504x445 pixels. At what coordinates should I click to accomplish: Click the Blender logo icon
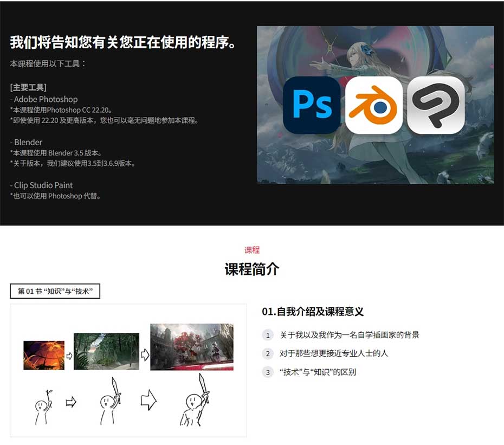tap(373, 105)
